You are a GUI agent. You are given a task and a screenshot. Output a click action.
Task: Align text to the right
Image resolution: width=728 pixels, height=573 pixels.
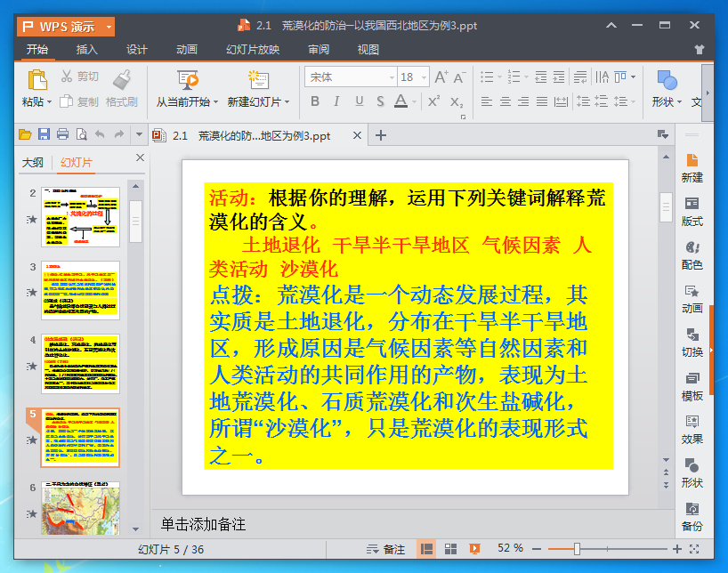(x=523, y=101)
